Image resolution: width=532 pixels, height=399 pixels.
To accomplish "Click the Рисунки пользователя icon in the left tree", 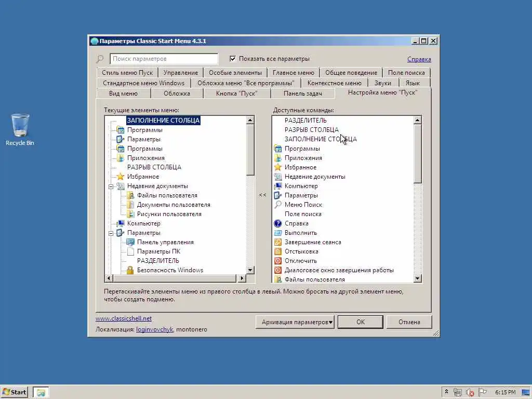I will coord(130,214).
